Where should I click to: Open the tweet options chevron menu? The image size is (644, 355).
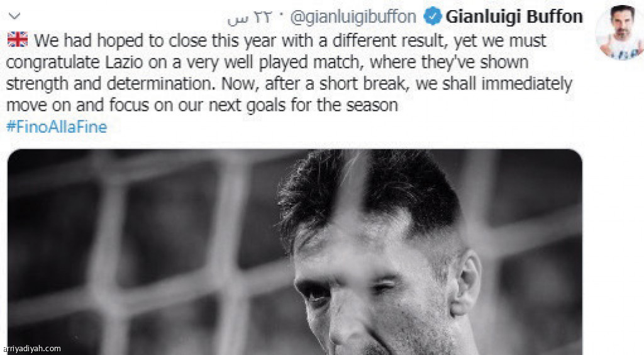coord(14,16)
